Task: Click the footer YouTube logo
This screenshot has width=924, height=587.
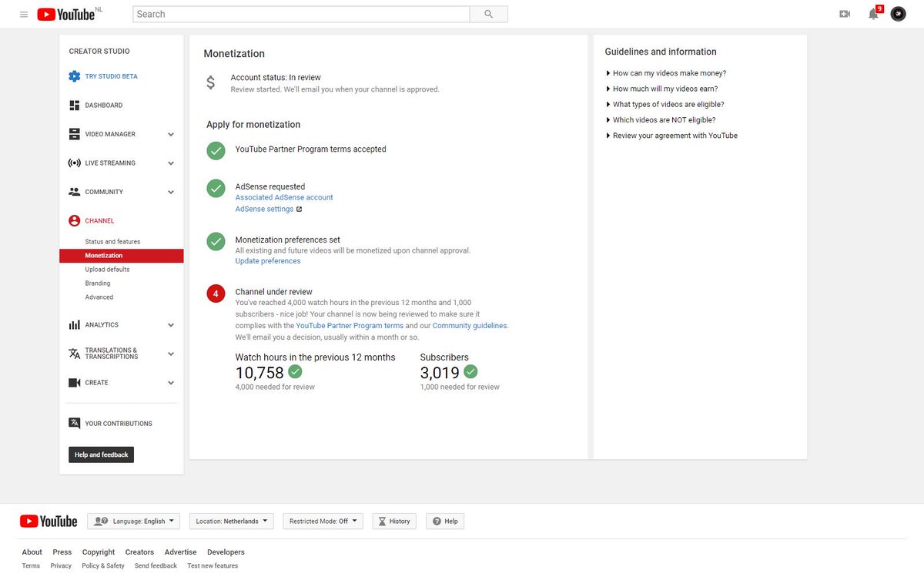Action: point(49,522)
